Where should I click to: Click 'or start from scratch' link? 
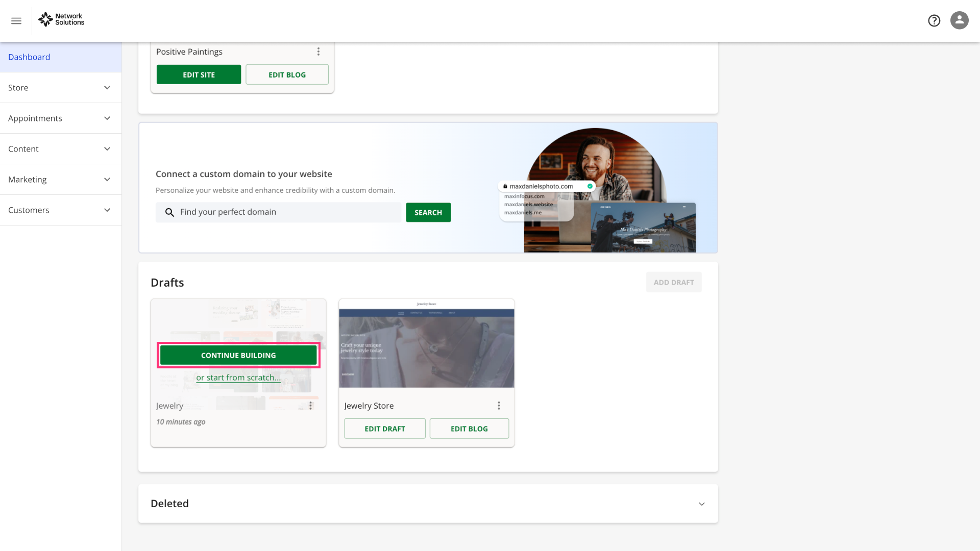pyautogui.click(x=238, y=378)
